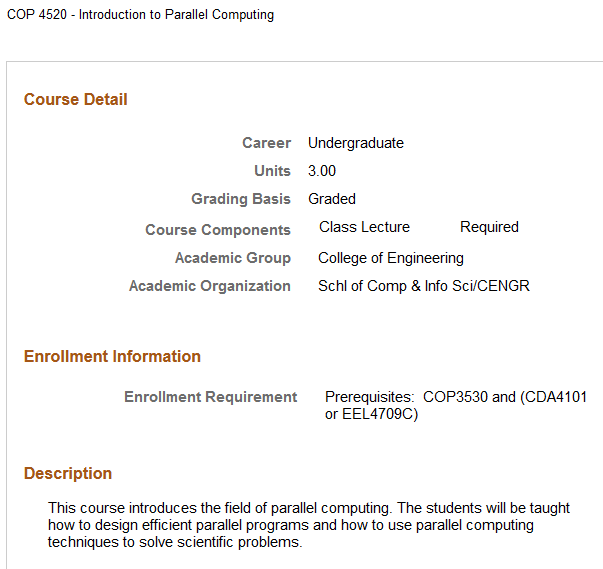Select the Class Lecture component text
Viewport: 603px width, 569px height.
[364, 227]
